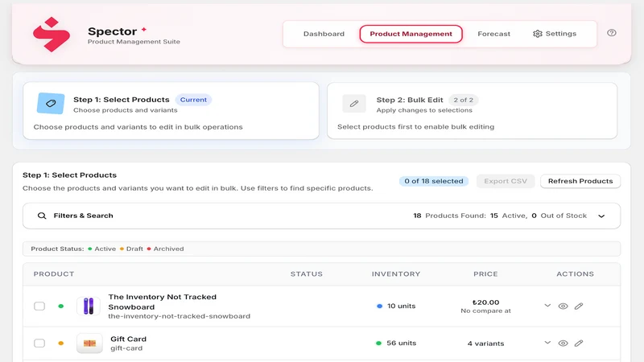Click the red Archived legend dot
644x362 pixels.
click(149, 249)
